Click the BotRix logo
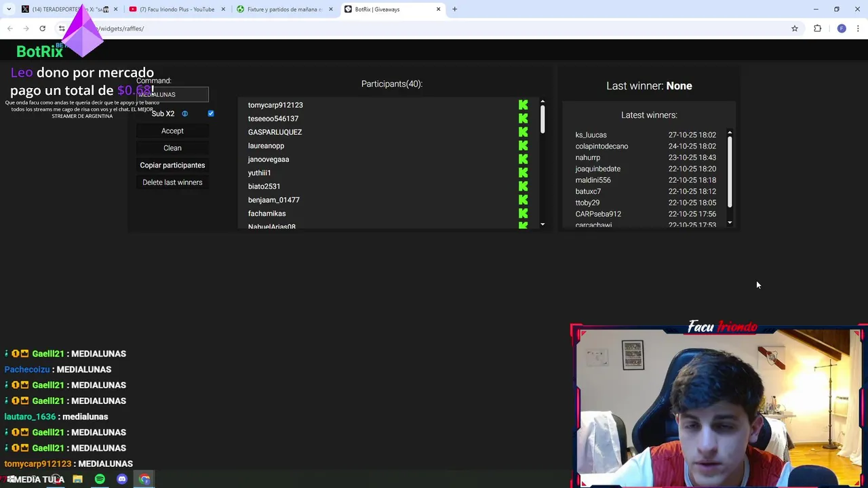Screen dimensions: 868x488 coord(39,52)
